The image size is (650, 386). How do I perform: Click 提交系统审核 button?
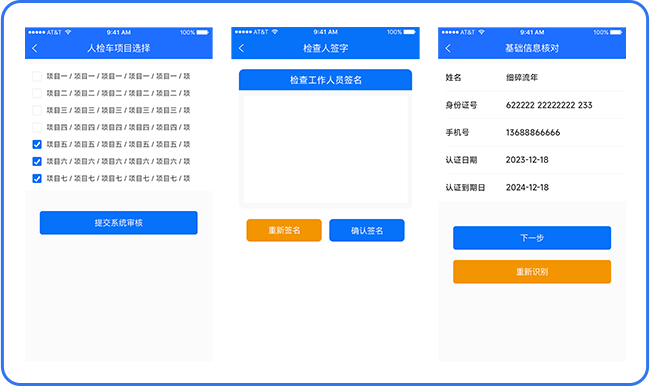pyautogui.click(x=119, y=223)
